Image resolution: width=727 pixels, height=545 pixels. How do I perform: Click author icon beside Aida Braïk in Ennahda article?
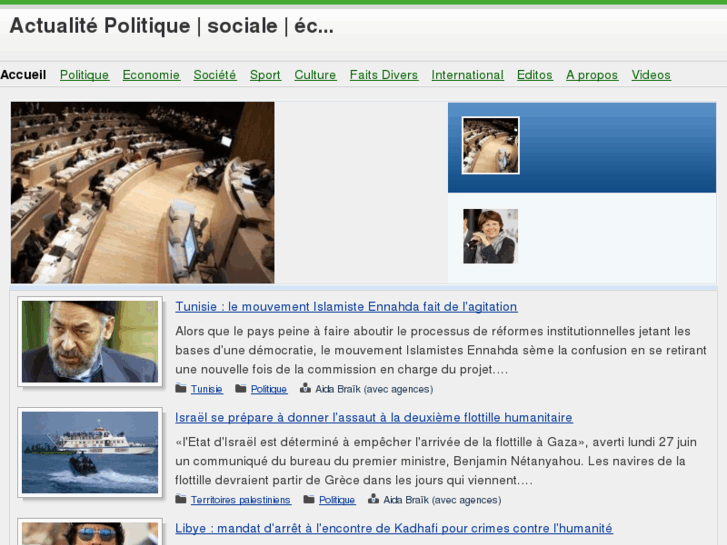[x=305, y=388]
